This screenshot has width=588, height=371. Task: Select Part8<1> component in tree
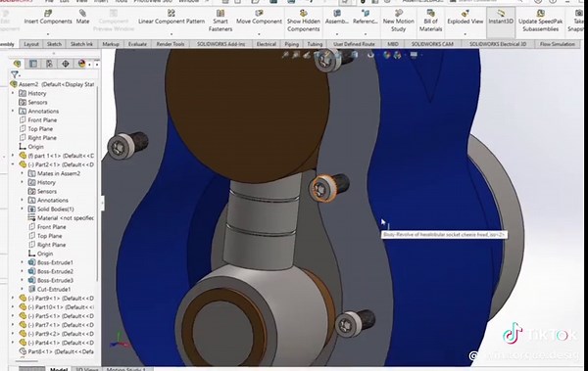click(x=56, y=351)
